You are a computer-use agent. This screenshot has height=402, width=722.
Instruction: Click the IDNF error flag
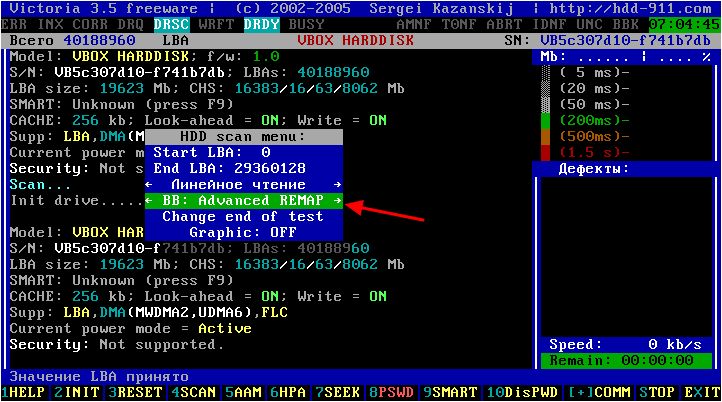coord(549,24)
